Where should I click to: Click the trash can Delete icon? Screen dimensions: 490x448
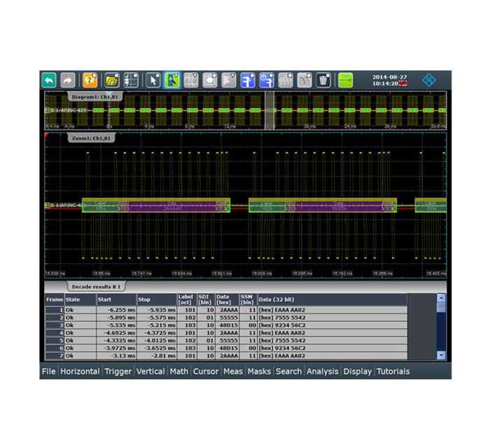(323, 80)
